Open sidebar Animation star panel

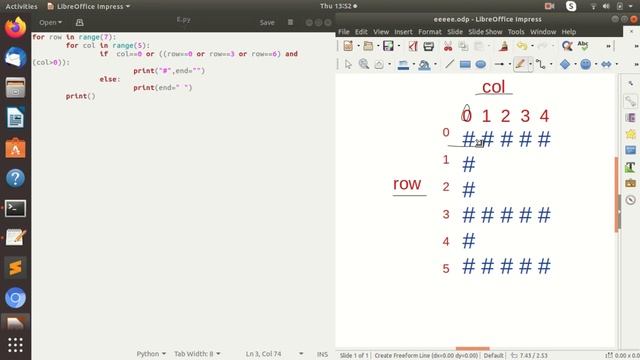pos(631,134)
